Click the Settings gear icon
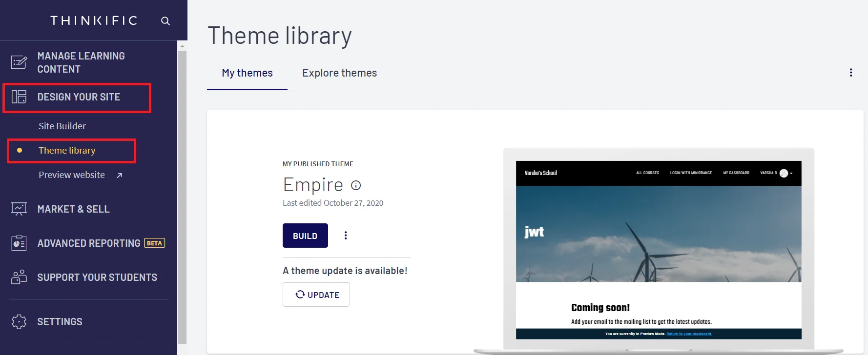 pyautogui.click(x=19, y=322)
